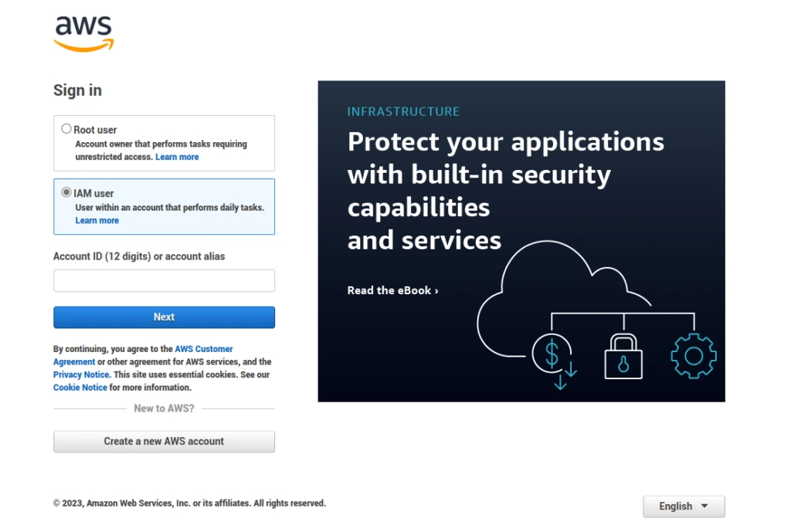Click the 2023 copyright notice text

tap(190, 503)
